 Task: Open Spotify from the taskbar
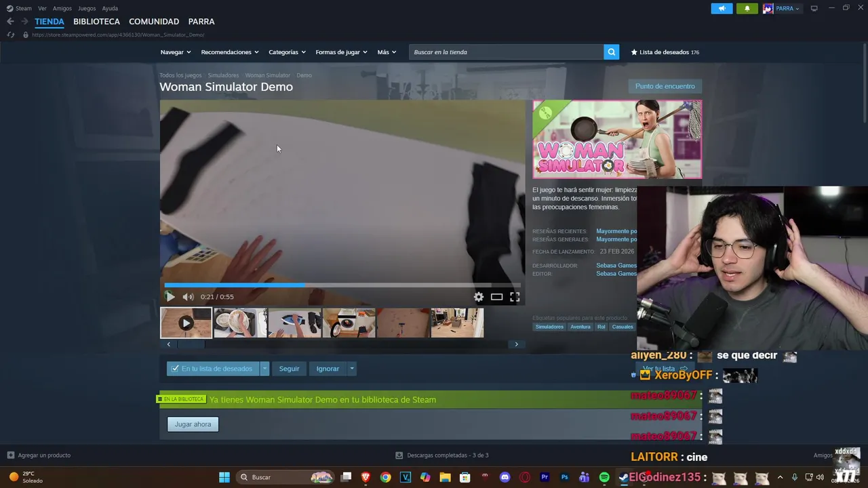pos(604,477)
